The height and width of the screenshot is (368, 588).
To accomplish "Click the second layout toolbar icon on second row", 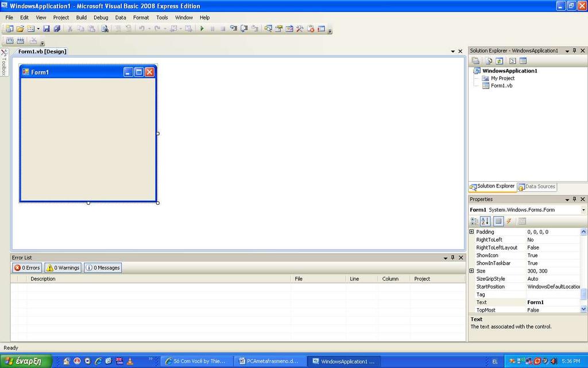I will tap(20, 41).
